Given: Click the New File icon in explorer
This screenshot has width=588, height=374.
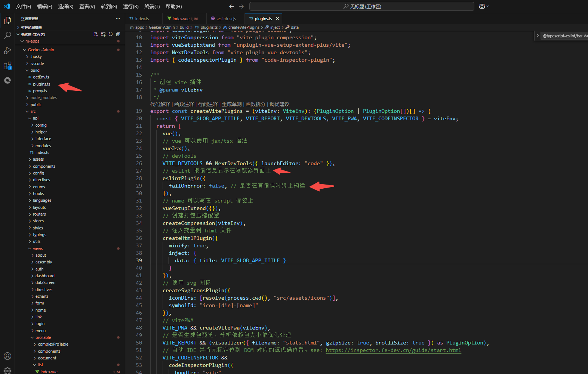Looking at the screenshot, I should [x=96, y=34].
